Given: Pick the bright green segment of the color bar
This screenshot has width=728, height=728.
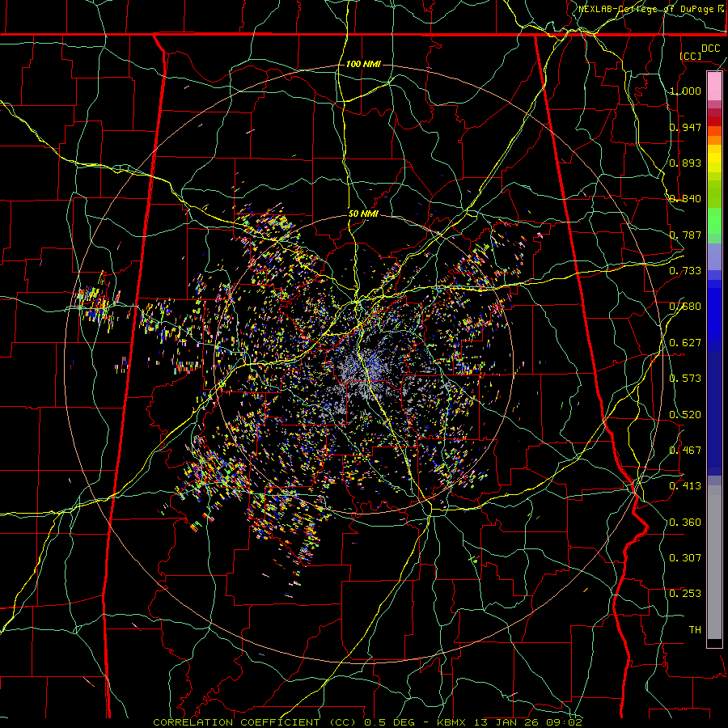Looking at the screenshot, I should [714, 221].
